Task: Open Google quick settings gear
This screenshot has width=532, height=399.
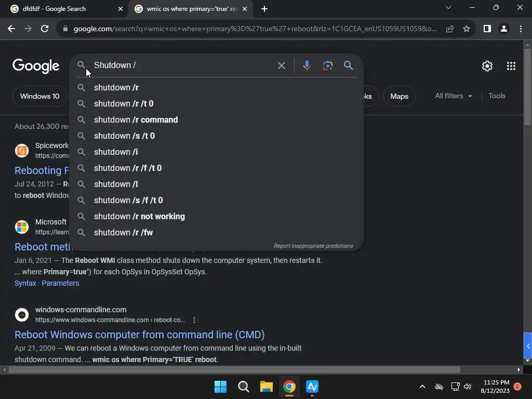Action: point(487,66)
